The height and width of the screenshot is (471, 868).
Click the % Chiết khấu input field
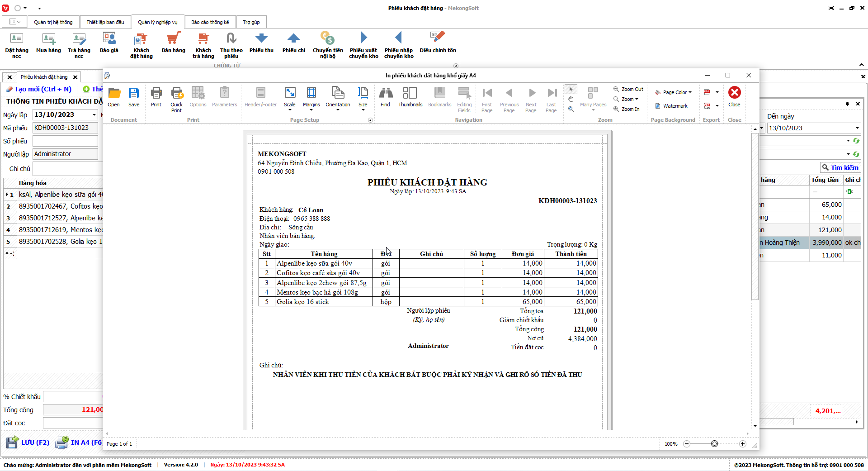point(73,397)
